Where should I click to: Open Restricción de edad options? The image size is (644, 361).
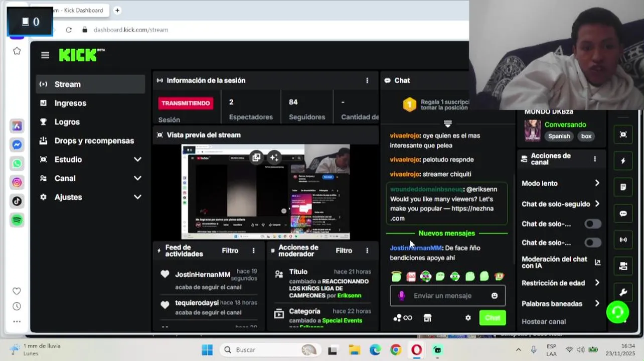pos(561,283)
